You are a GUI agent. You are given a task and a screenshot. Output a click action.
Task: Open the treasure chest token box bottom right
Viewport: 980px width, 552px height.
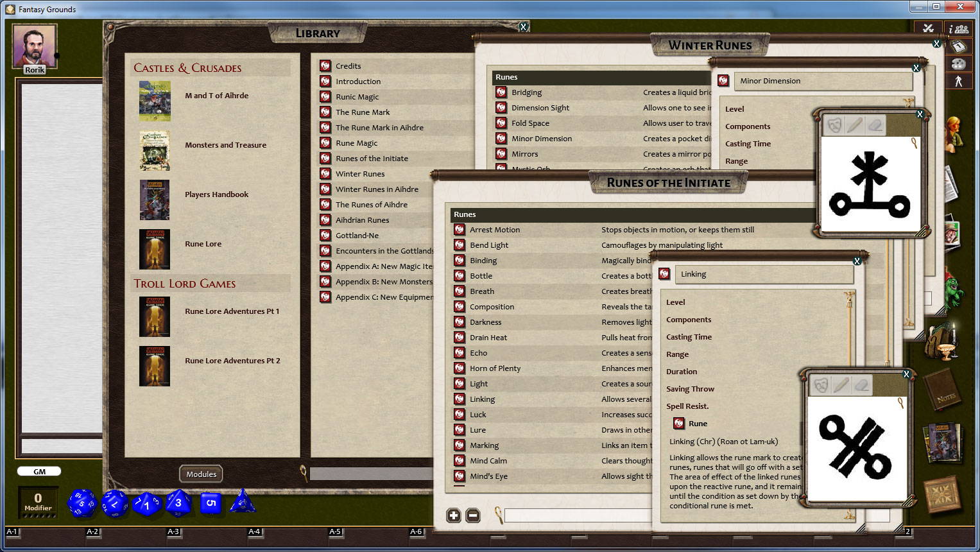(943, 494)
